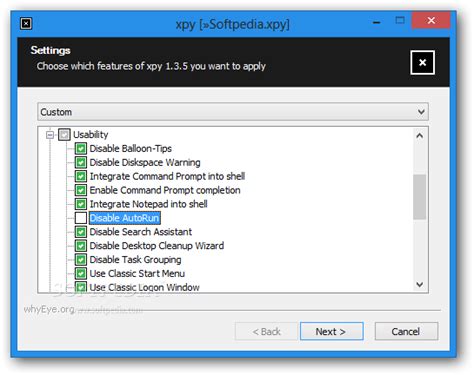Select the Disable AutoRun label
Screen dimensions: 474x375
[125, 218]
